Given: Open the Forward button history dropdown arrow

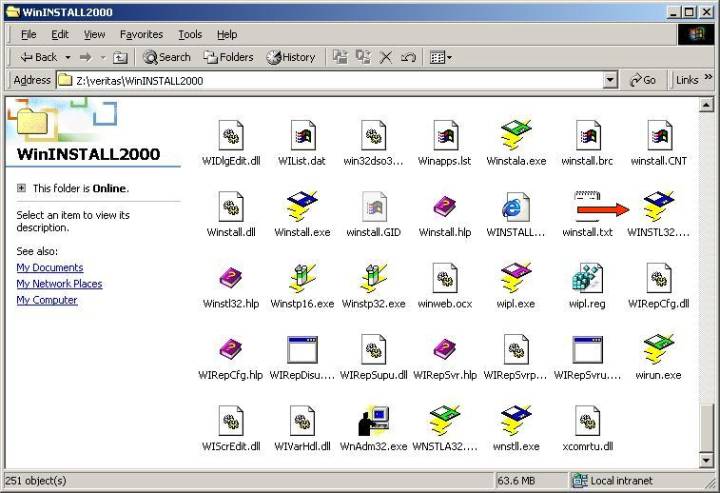Looking at the screenshot, I should point(103,58).
